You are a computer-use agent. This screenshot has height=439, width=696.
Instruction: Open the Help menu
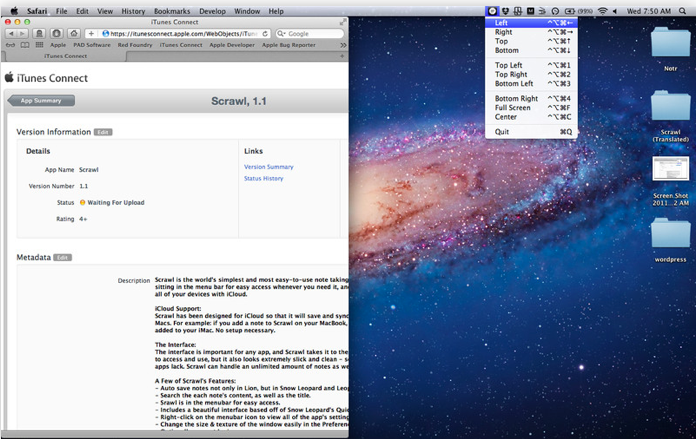click(x=276, y=11)
